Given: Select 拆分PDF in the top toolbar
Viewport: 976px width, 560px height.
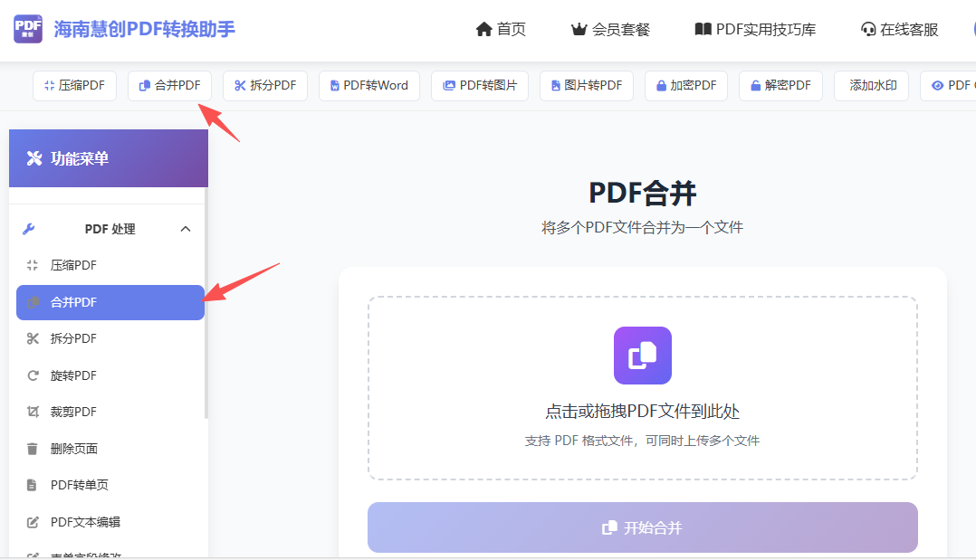Looking at the screenshot, I should pyautogui.click(x=265, y=85).
